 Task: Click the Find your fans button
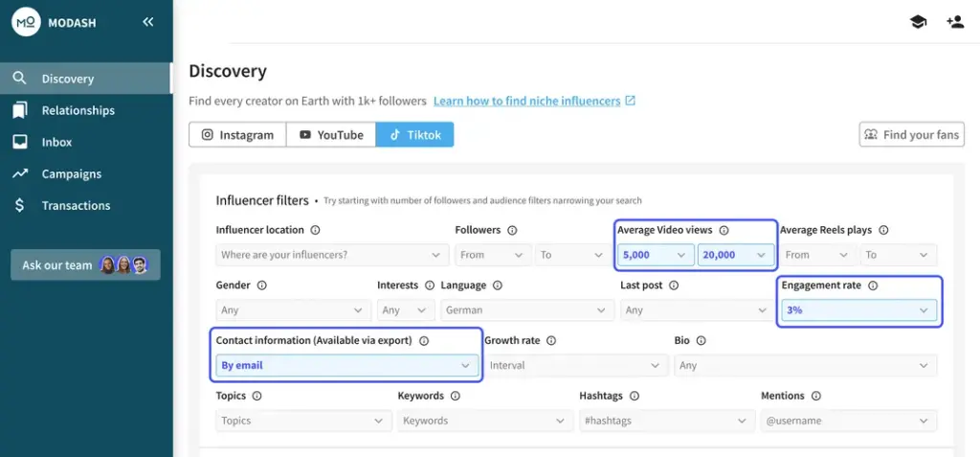(911, 135)
